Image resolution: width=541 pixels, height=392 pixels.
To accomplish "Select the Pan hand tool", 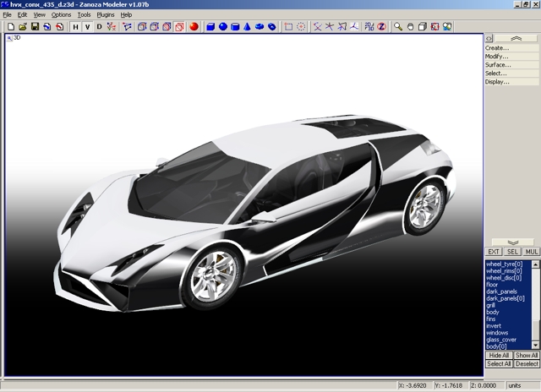I will [411, 27].
